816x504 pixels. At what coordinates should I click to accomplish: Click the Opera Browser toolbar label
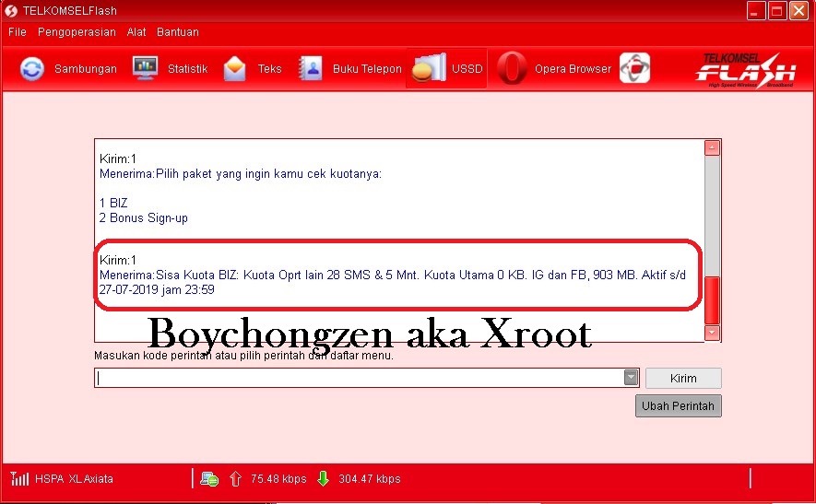click(573, 69)
